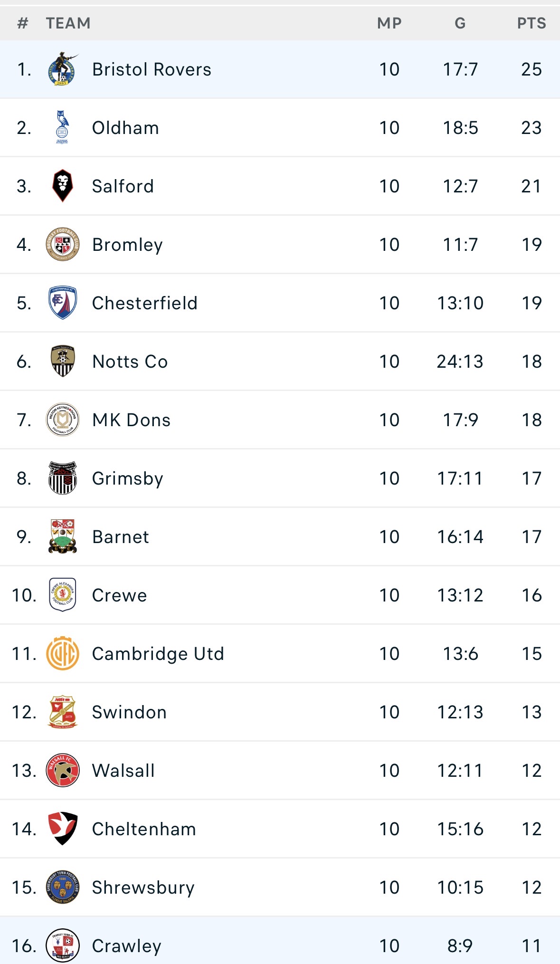
Task: Sort table by PTS column header
Action: coord(532,23)
